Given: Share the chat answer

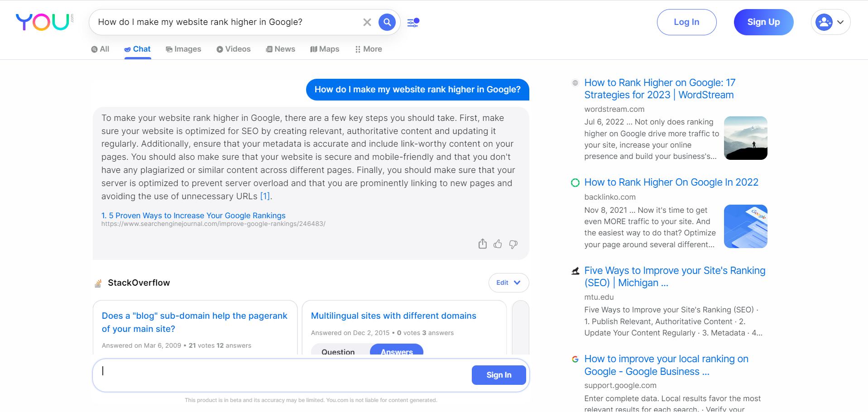Looking at the screenshot, I should click(x=483, y=244).
